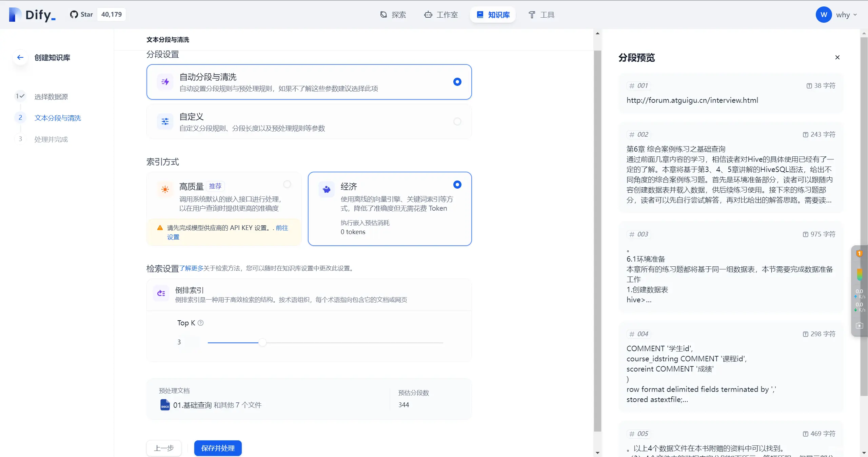
Task: Click the 298 字符 count icon
Action: coord(805,334)
